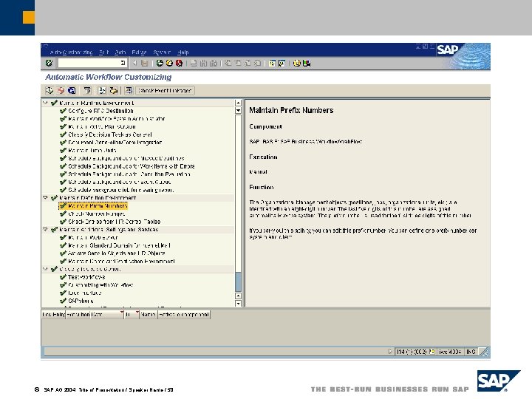Screen dimensions: 532x399
Task: Collapse Maintain Additional Settings and Services node
Action: click(x=45, y=229)
